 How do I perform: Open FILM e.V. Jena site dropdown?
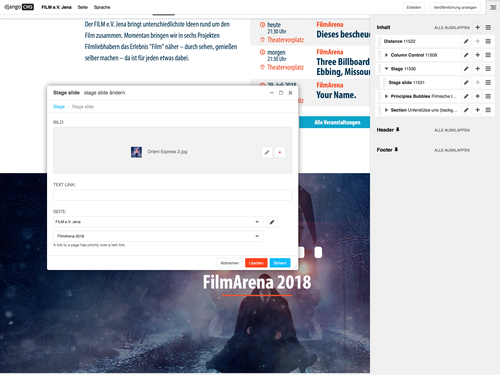(x=158, y=222)
